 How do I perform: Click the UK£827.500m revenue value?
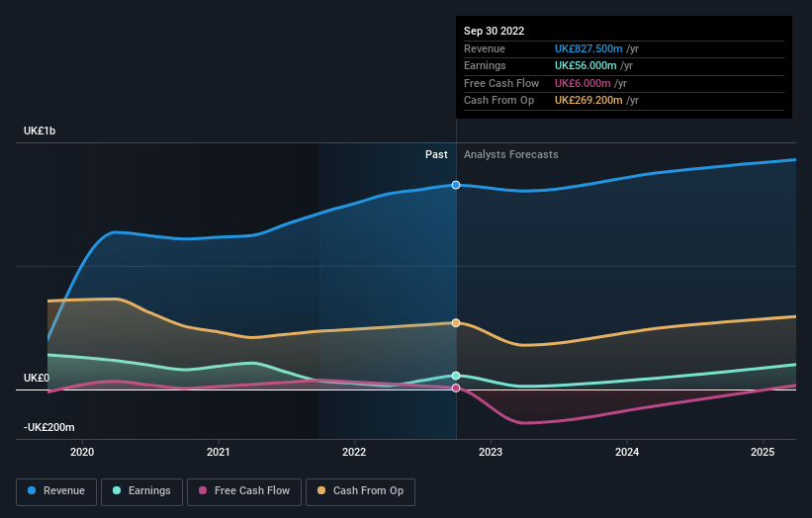(588, 48)
